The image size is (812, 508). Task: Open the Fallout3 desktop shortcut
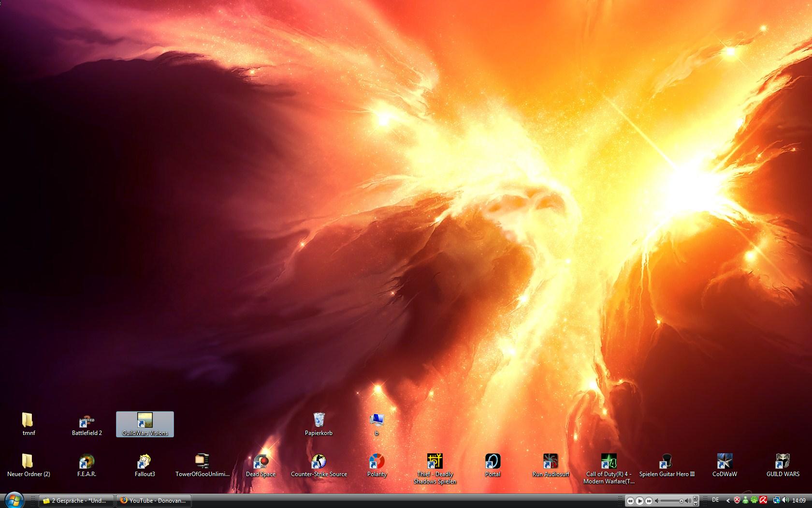145,462
